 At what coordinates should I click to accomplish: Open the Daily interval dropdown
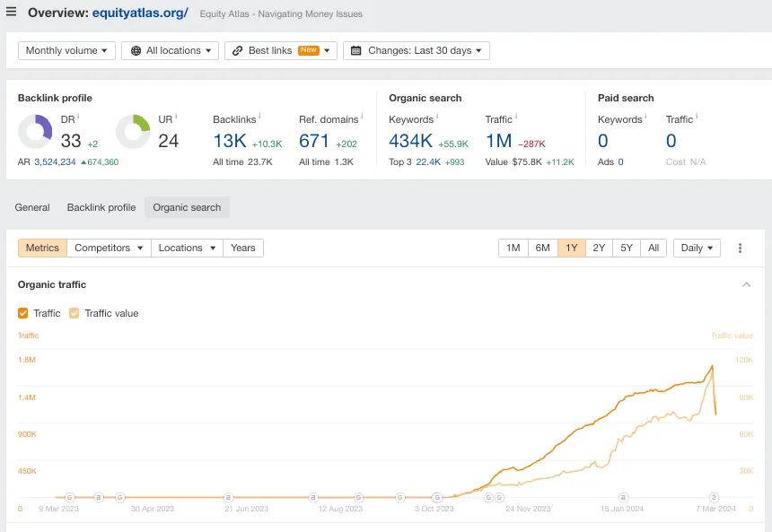697,249
